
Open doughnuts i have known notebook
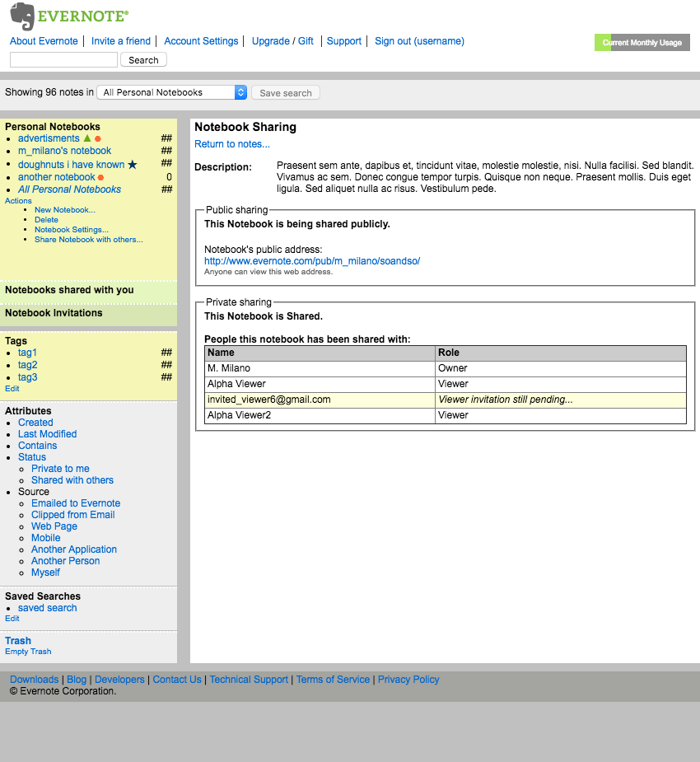[72, 165]
